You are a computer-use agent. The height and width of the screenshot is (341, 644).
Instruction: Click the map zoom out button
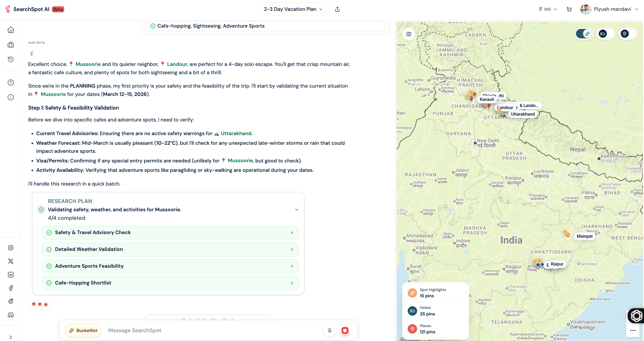tap(632, 331)
